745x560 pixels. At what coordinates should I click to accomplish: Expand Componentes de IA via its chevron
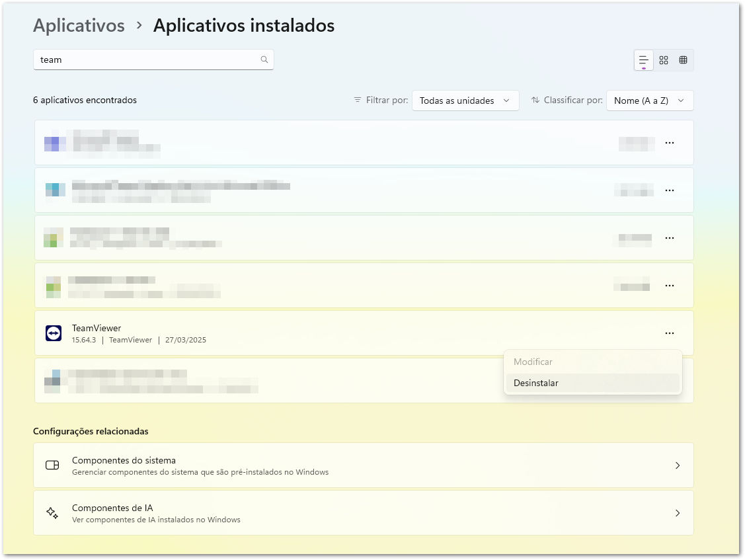pos(678,513)
